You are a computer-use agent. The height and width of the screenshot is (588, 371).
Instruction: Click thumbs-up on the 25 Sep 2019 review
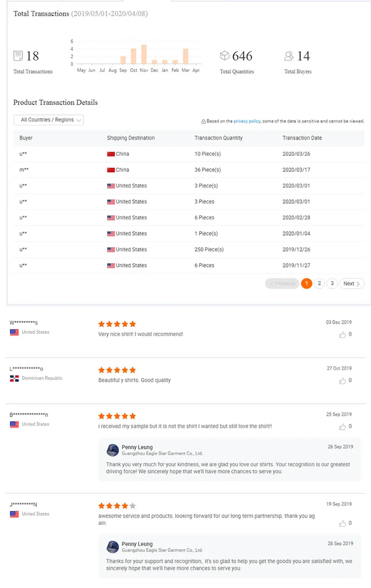pyautogui.click(x=343, y=426)
